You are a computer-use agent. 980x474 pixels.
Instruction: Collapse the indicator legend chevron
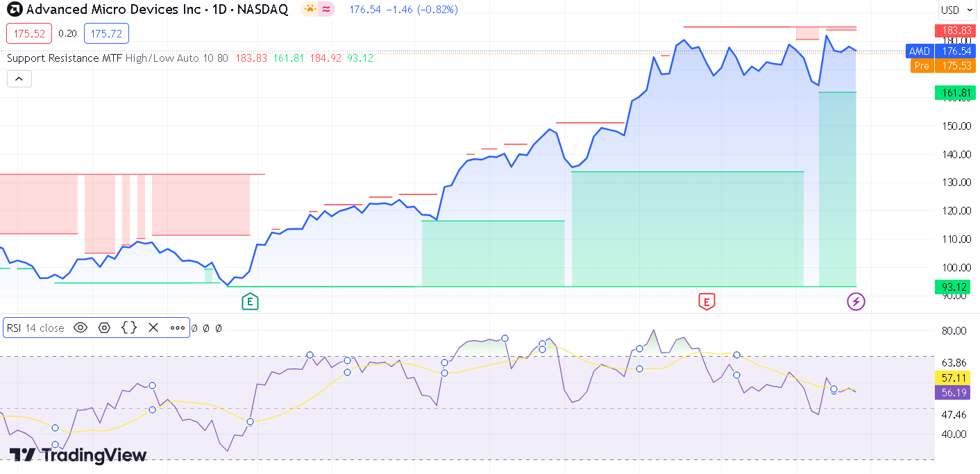(19, 78)
